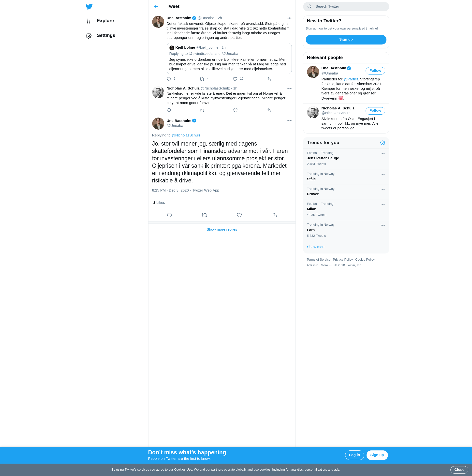472x476 pixels.
Task: Open more options on Une Bastholm's 2h tweet
Action: (x=289, y=18)
